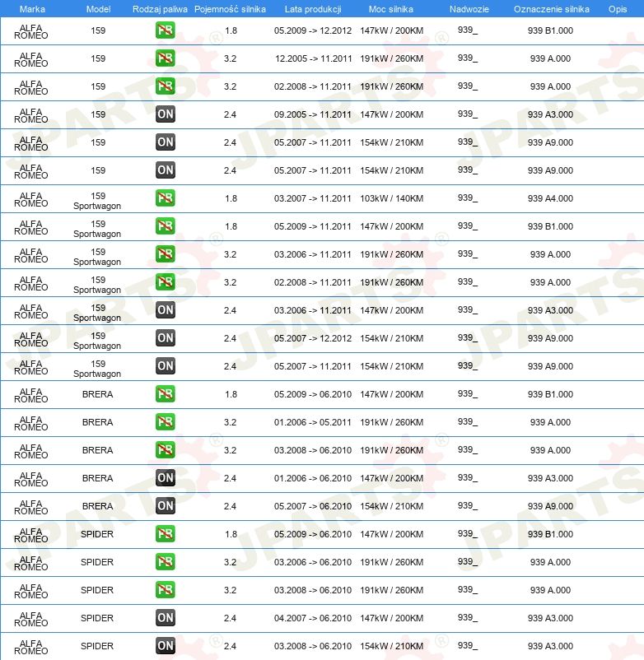Click the diesel icon for BRERA 2.4 147kW row
644x660 pixels.
click(x=165, y=478)
